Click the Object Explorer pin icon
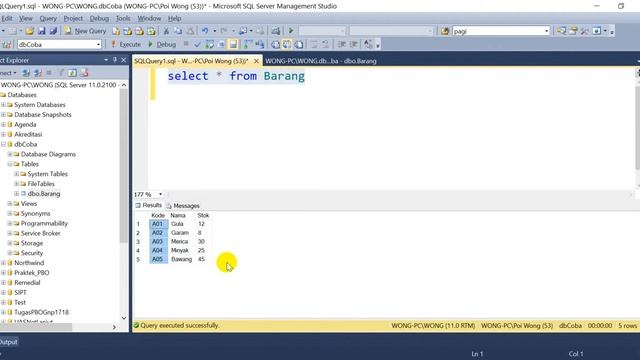The width and height of the screenshot is (640, 360). point(115,60)
